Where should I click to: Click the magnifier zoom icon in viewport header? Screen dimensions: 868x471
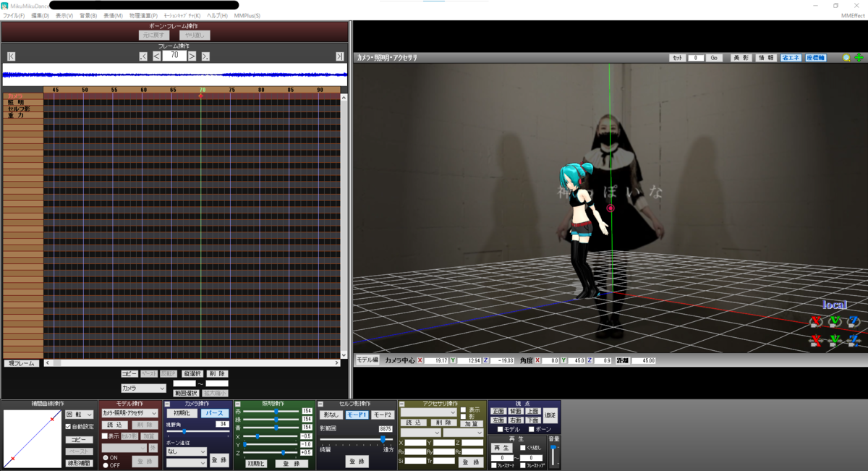tap(846, 58)
